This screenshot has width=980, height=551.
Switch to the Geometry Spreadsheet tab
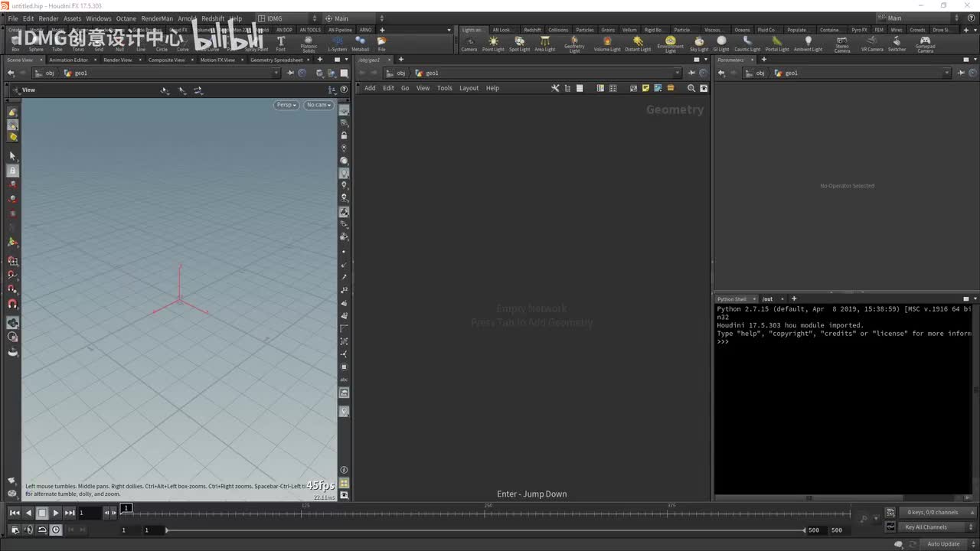point(276,60)
